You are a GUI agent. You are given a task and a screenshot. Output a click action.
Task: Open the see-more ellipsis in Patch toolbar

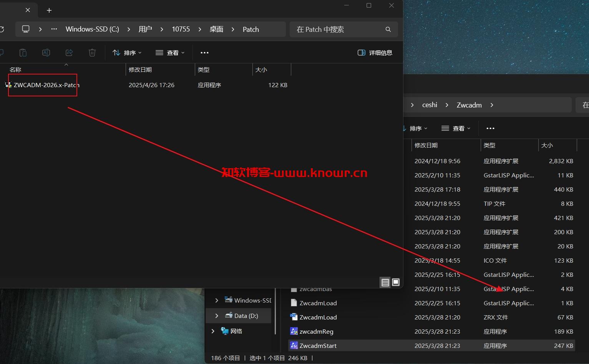click(x=204, y=53)
